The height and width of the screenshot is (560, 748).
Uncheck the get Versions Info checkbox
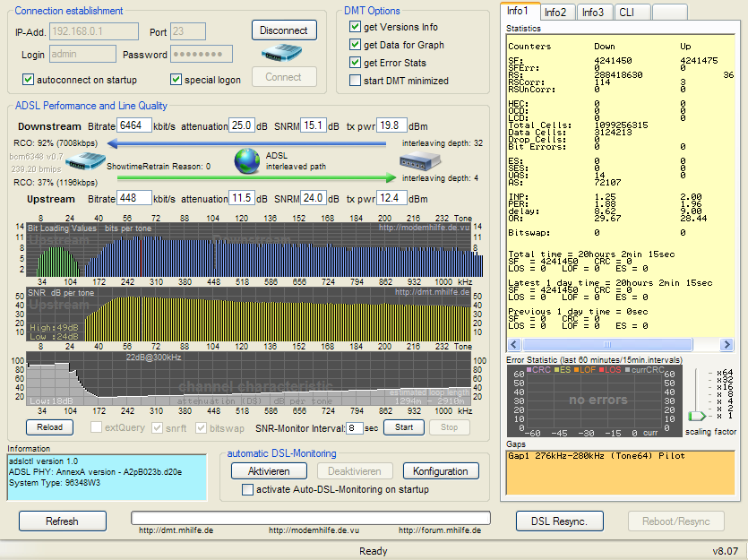(355, 27)
